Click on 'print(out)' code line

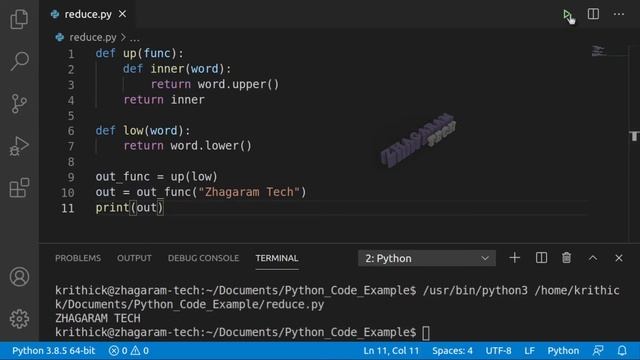[129, 208]
